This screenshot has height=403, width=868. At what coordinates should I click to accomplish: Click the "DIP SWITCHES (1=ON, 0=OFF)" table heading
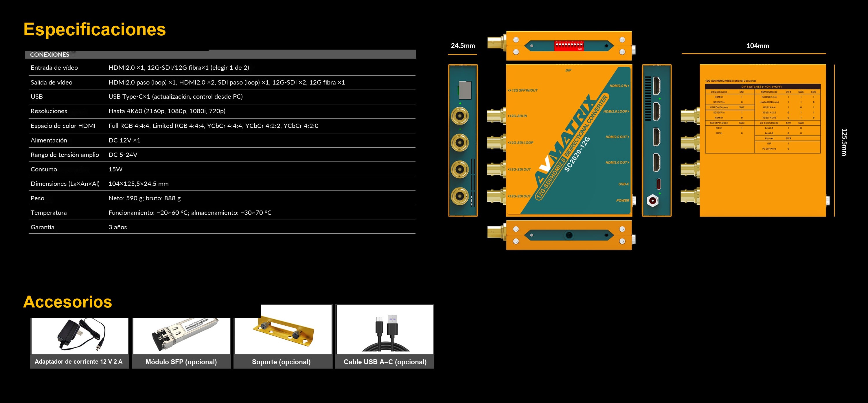(761, 87)
